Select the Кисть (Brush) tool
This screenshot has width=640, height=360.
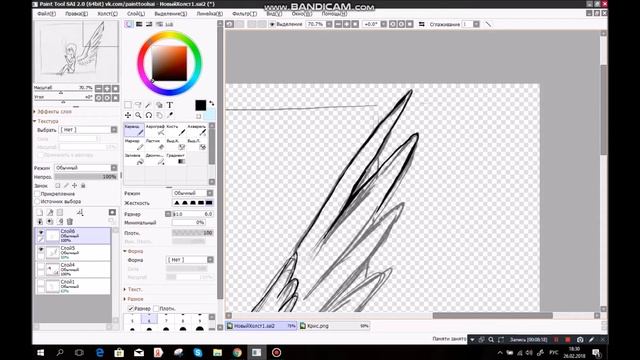176,130
